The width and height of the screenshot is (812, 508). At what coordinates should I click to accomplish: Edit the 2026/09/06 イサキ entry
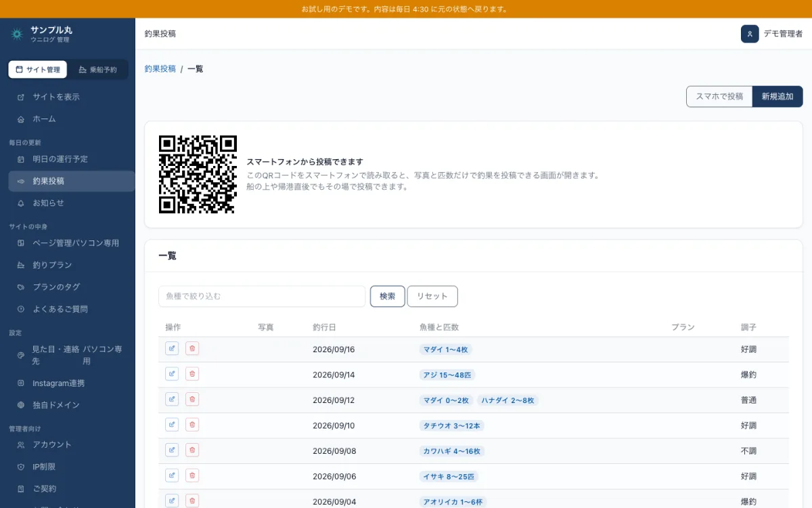(172, 475)
